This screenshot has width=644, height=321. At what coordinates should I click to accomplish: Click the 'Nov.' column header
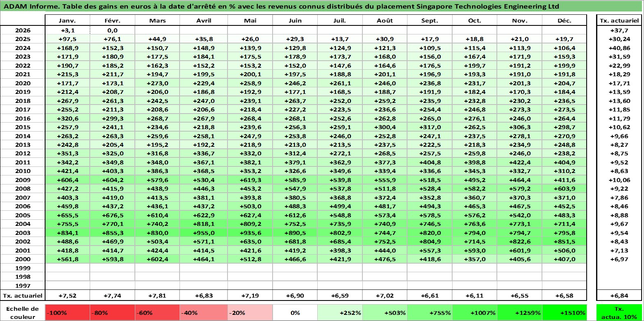pos(520,20)
